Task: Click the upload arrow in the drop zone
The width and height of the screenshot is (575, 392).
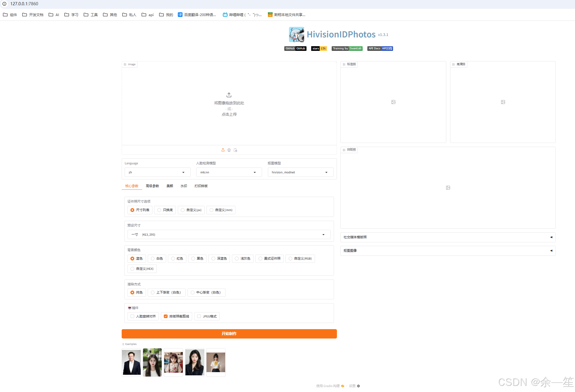Action: click(x=229, y=95)
